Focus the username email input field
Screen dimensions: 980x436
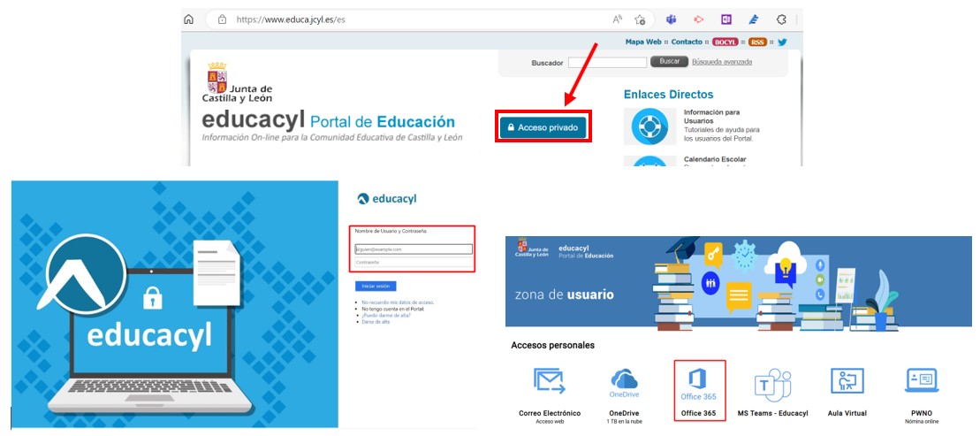(x=413, y=249)
